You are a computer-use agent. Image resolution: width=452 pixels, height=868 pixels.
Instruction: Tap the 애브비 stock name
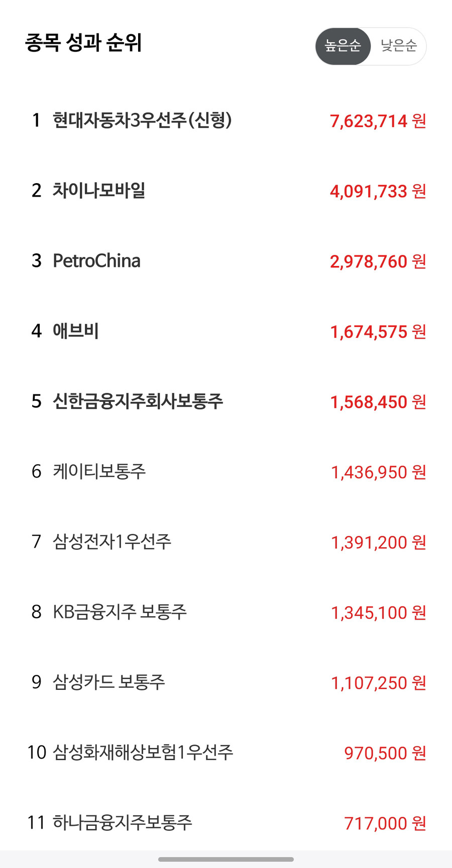tap(76, 331)
